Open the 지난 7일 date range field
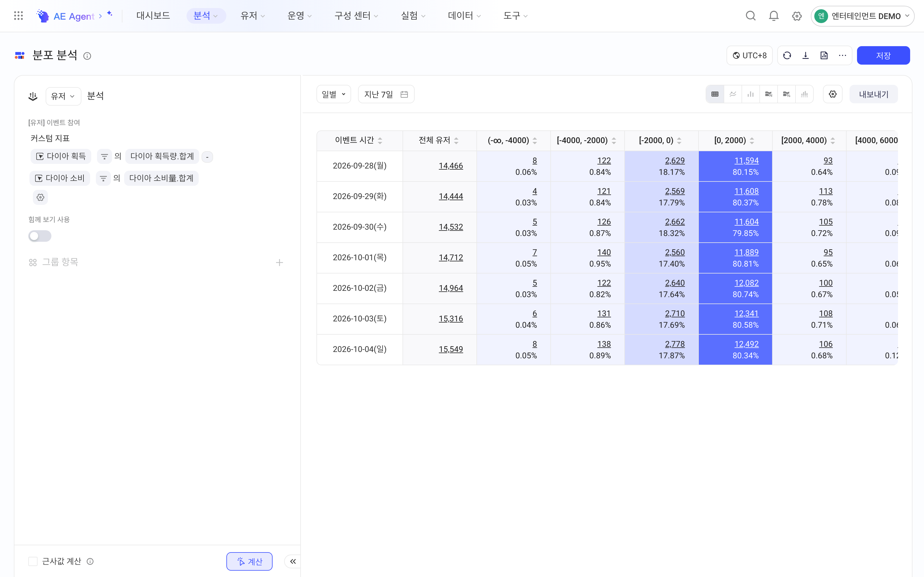Viewport: 924px width, 577px height. 386,94
